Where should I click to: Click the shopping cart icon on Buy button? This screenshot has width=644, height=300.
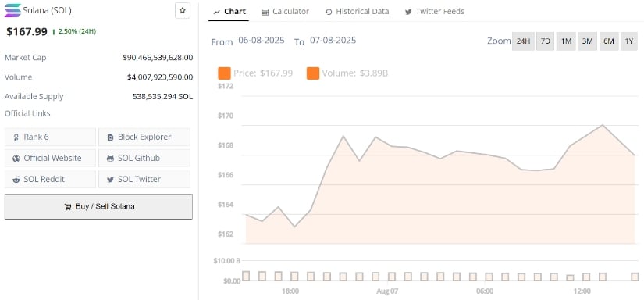point(68,207)
